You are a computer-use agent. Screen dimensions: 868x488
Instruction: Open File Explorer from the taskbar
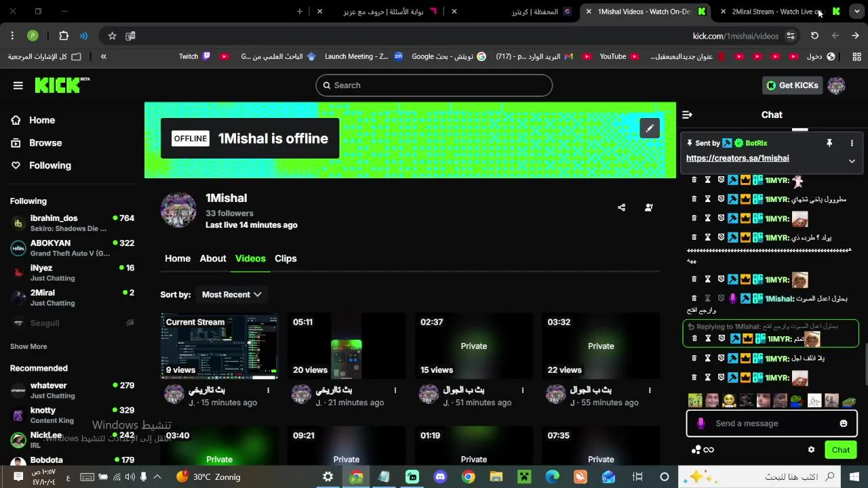[496, 477]
